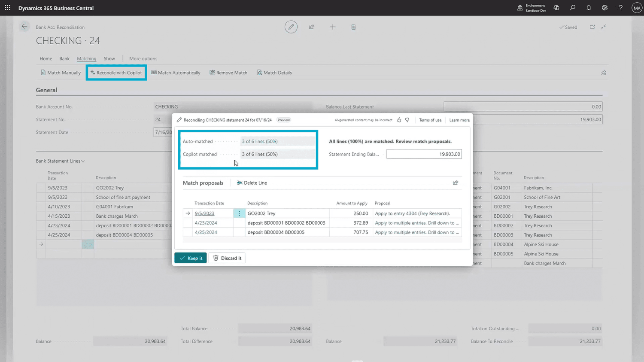644x362 pixels.
Task: Click the share icon in the top action bar
Action: [x=312, y=27]
